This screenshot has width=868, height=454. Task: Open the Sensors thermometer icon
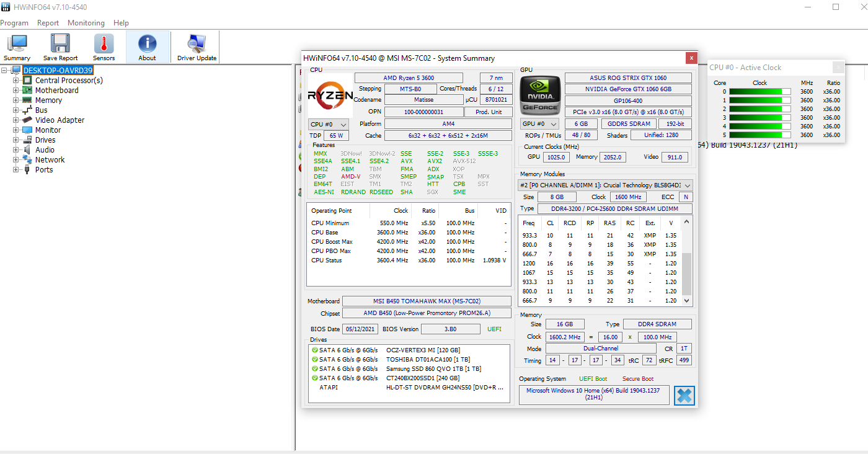pos(104,43)
